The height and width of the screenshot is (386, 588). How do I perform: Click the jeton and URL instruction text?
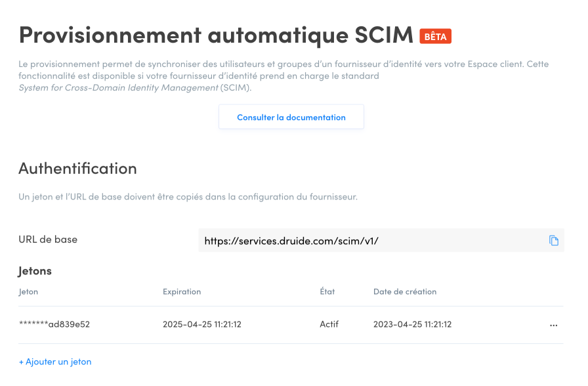188,196
